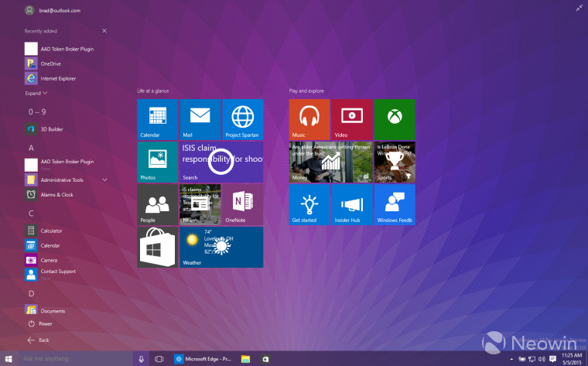Click the letter D section header

(32, 293)
